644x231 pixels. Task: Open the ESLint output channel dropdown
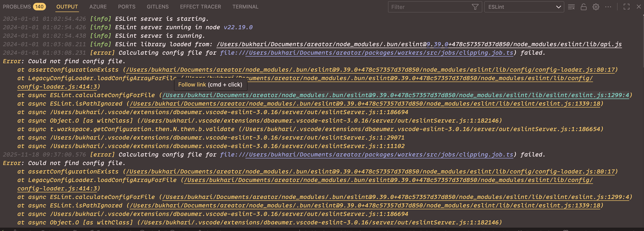click(x=524, y=7)
